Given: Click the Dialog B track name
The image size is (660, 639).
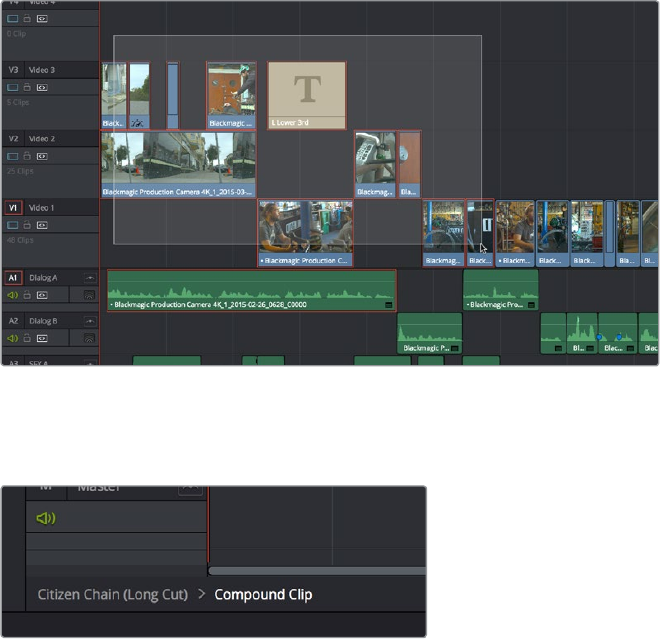Looking at the screenshot, I should click(x=43, y=321).
